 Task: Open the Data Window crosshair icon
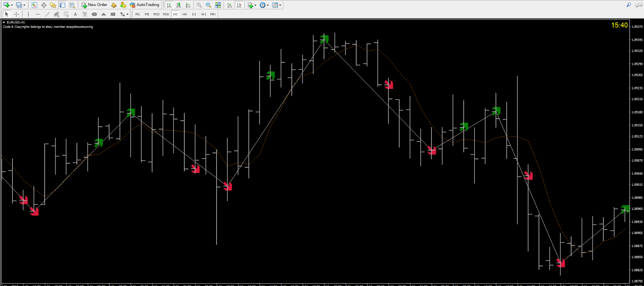(x=43, y=5)
